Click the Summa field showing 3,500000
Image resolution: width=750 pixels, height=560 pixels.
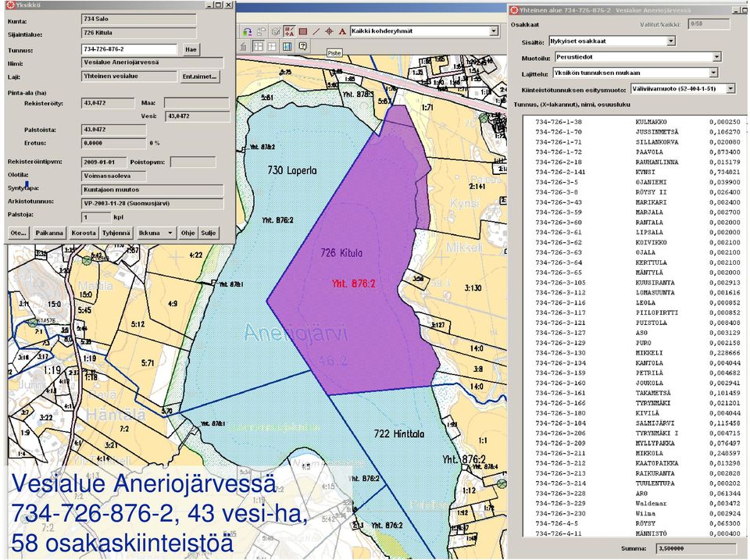click(x=696, y=548)
